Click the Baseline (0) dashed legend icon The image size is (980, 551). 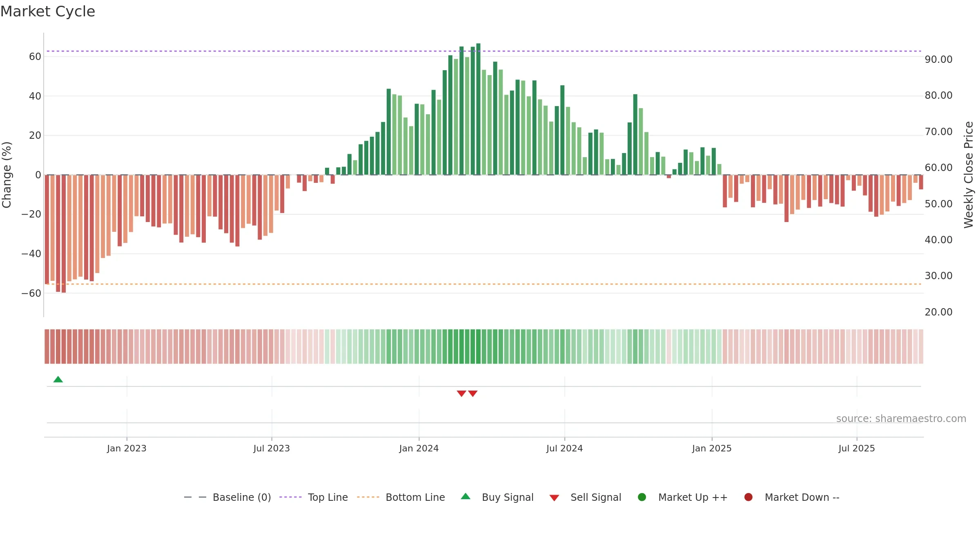pyautogui.click(x=195, y=497)
